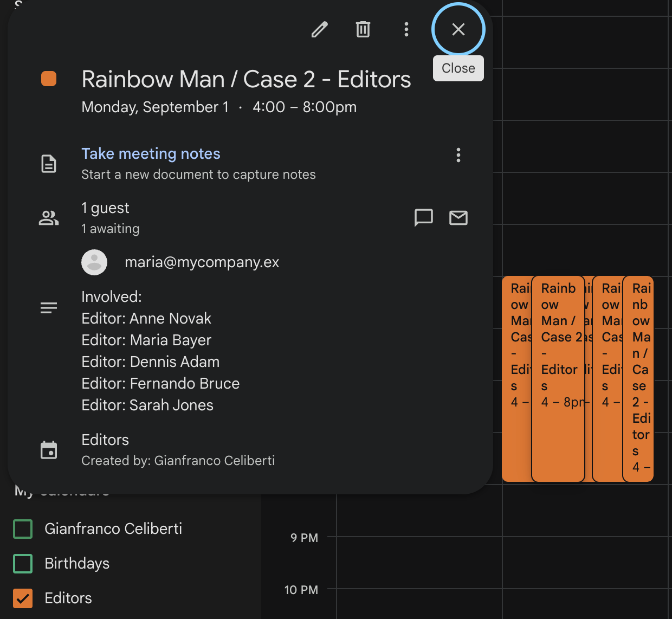
Task: Open event options three-dot menu
Action: (406, 29)
